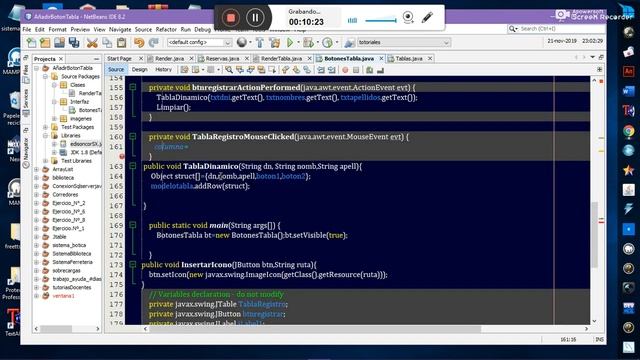
Task: Expand the Test Packages tree node
Action: [x=45, y=127]
